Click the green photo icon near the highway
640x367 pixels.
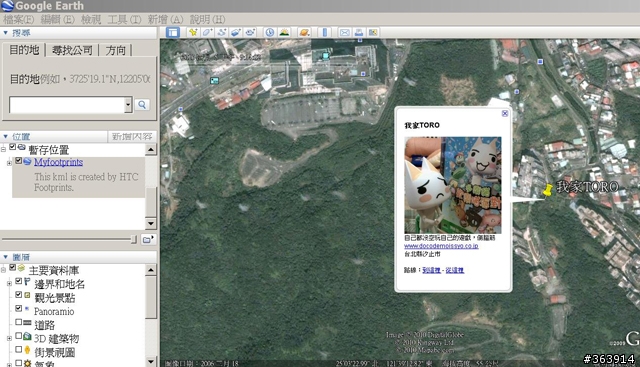coord(214,80)
